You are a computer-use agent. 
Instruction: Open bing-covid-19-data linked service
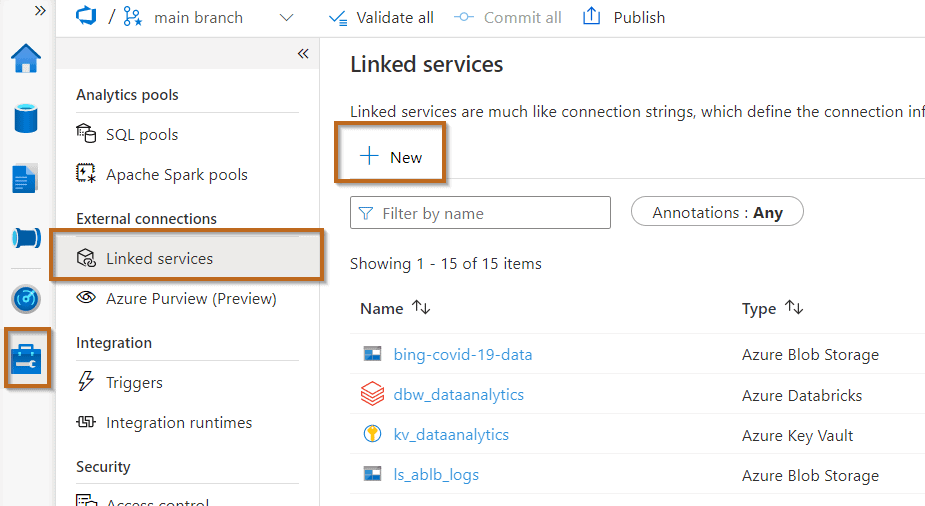tap(463, 354)
